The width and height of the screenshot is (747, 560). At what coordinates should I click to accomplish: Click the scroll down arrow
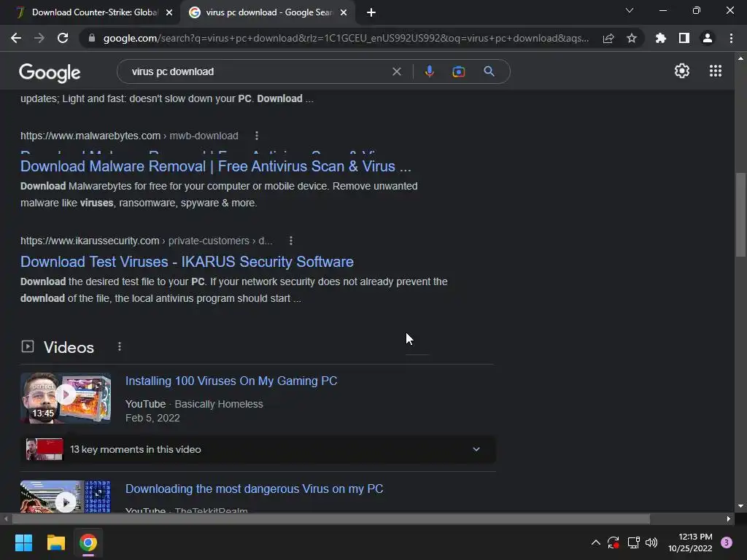(740, 506)
